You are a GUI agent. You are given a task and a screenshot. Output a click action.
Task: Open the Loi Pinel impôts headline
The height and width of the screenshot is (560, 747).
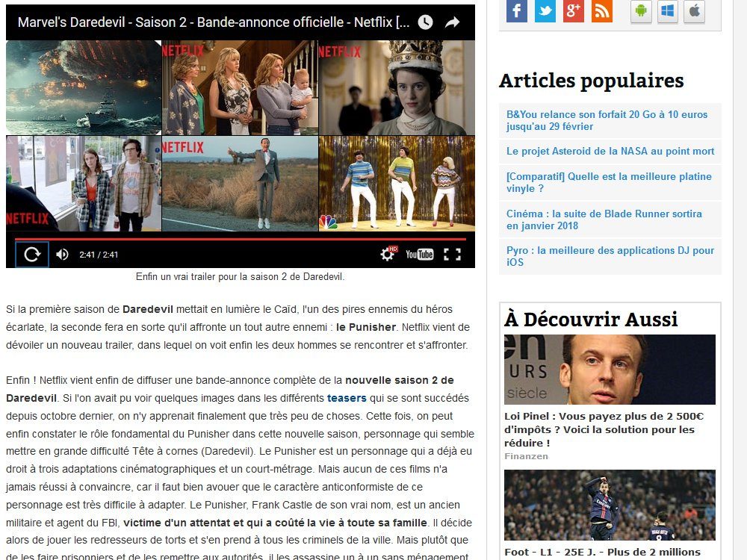[604, 429]
